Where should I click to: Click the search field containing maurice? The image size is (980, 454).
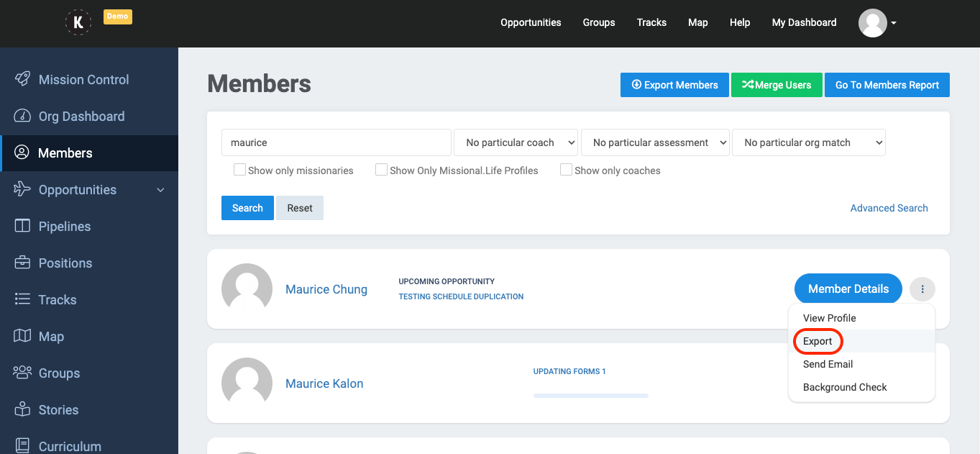point(336,142)
